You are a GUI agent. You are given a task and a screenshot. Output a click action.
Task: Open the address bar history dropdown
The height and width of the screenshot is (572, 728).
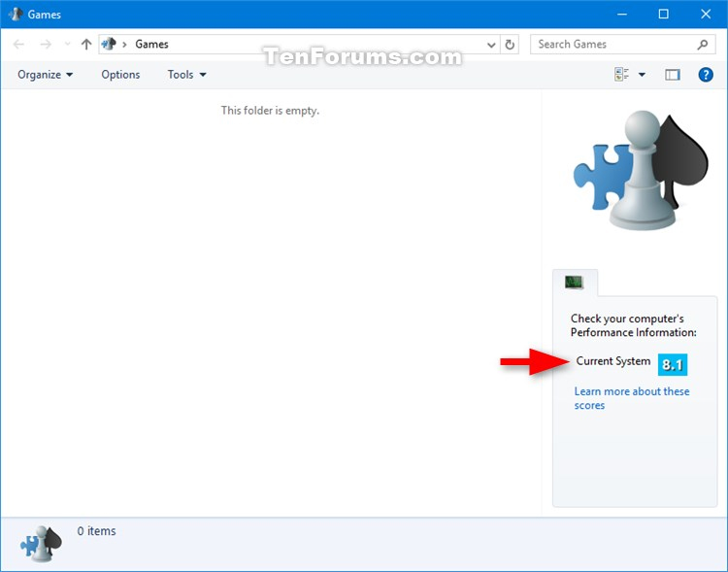pyautogui.click(x=491, y=45)
